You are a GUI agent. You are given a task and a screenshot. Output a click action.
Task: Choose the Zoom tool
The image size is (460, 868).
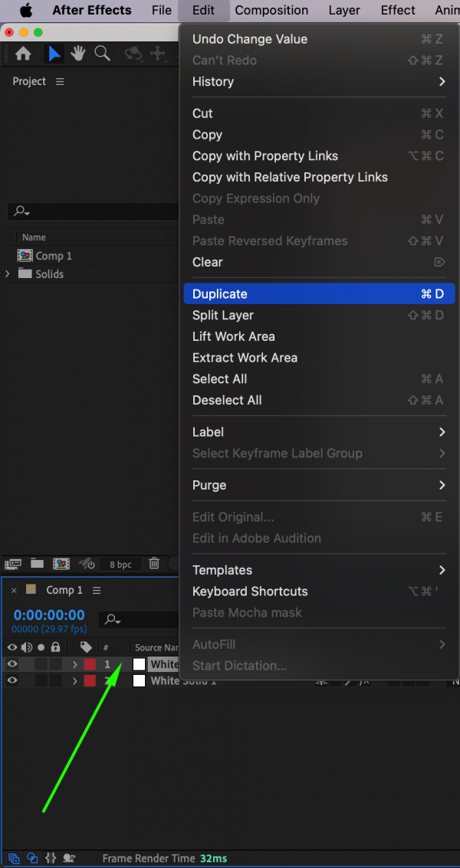tap(101, 54)
